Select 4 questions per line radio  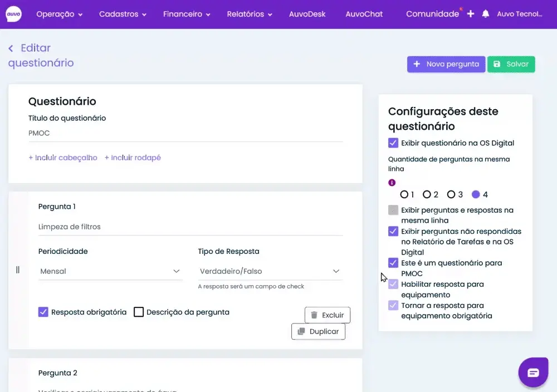point(476,194)
